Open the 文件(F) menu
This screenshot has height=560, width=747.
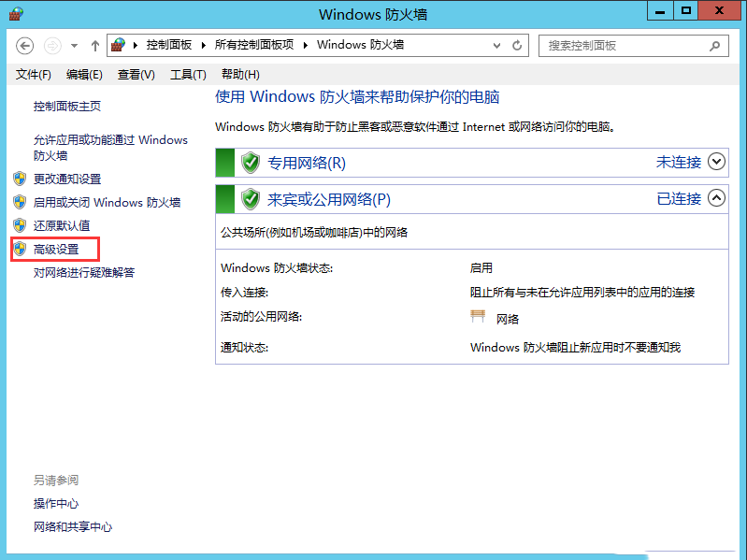click(34, 75)
